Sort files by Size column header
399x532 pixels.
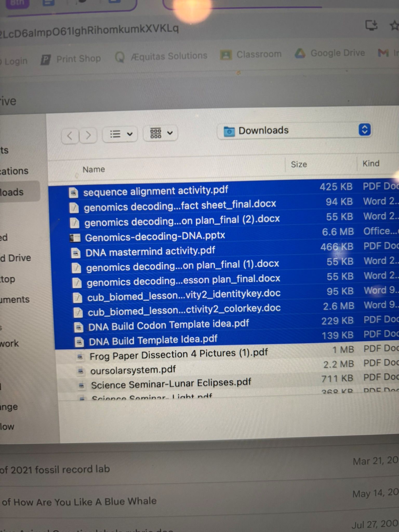pos(299,164)
